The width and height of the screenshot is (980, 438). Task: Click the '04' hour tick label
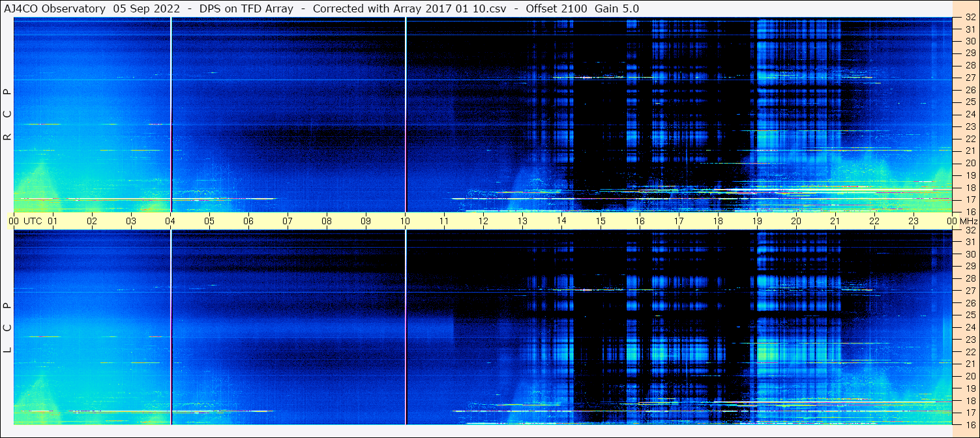click(170, 221)
